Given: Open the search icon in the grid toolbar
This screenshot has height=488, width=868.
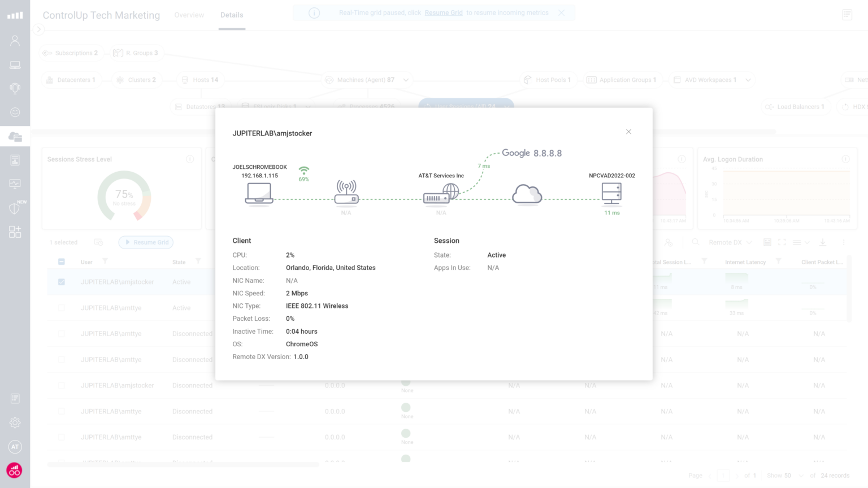Looking at the screenshot, I should click(695, 242).
